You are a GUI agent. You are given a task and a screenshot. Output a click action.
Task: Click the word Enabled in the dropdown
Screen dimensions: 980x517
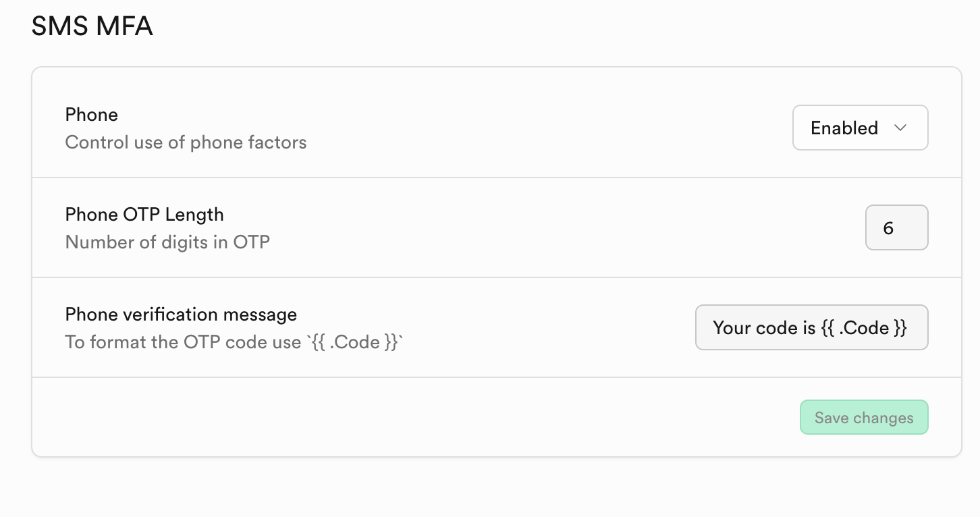point(844,128)
